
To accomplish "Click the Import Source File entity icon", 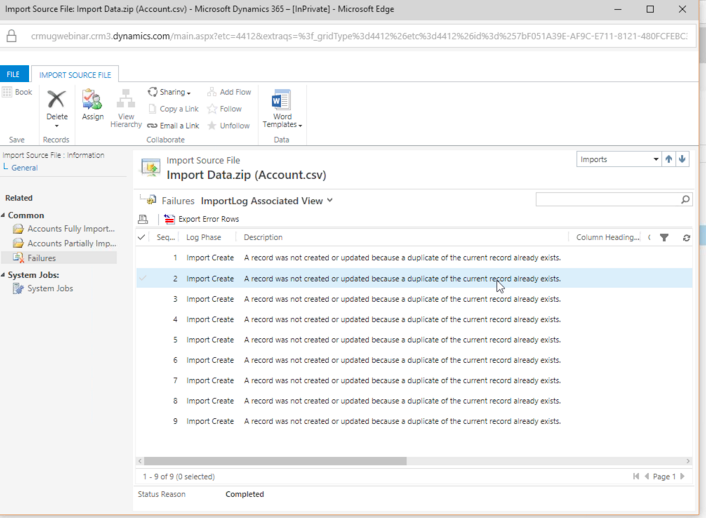I will point(150,167).
